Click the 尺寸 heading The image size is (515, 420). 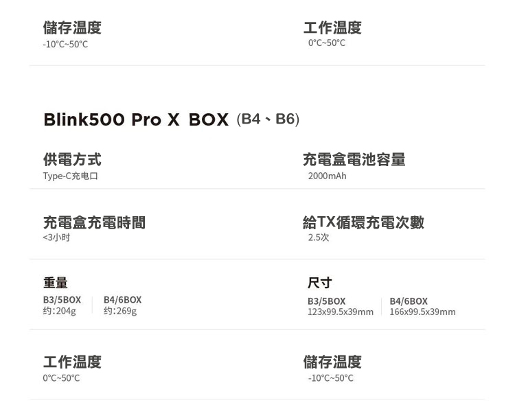pos(319,283)
